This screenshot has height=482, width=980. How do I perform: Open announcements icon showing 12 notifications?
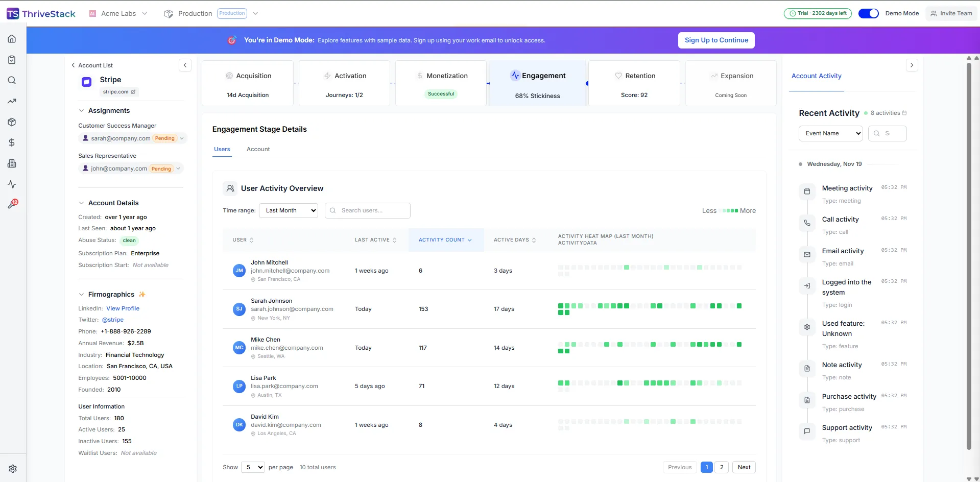click(x=13, y=203)
